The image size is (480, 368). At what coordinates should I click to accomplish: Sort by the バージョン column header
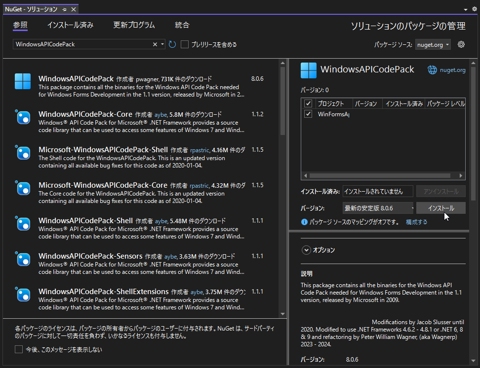366,104
